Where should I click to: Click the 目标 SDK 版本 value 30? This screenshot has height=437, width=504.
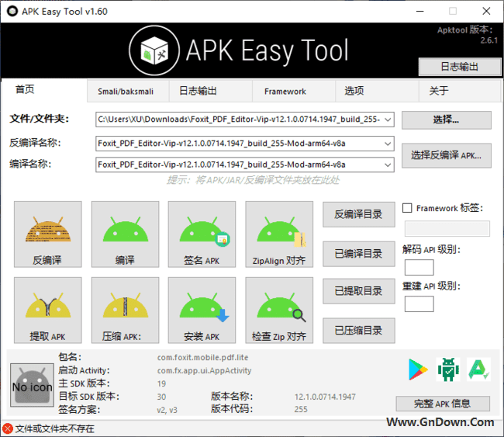(161, 397)
